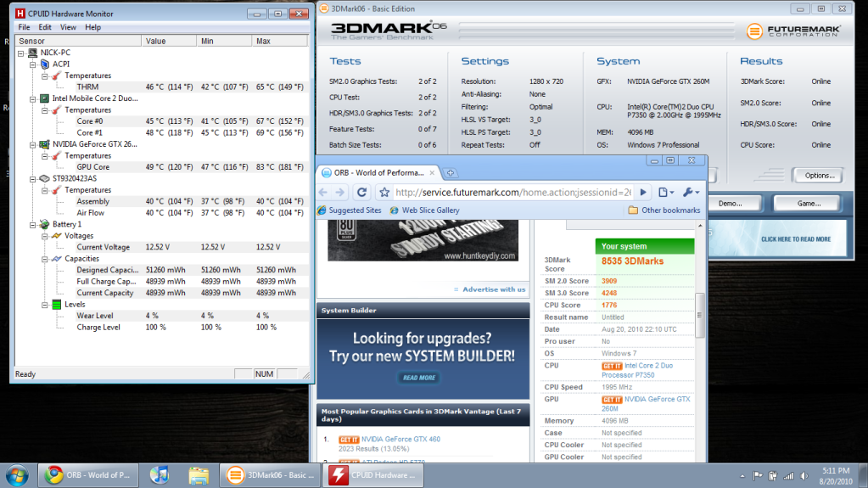Open the Help menu in Hardware Monitor
868x488 pixels.
tap(93, 27)
